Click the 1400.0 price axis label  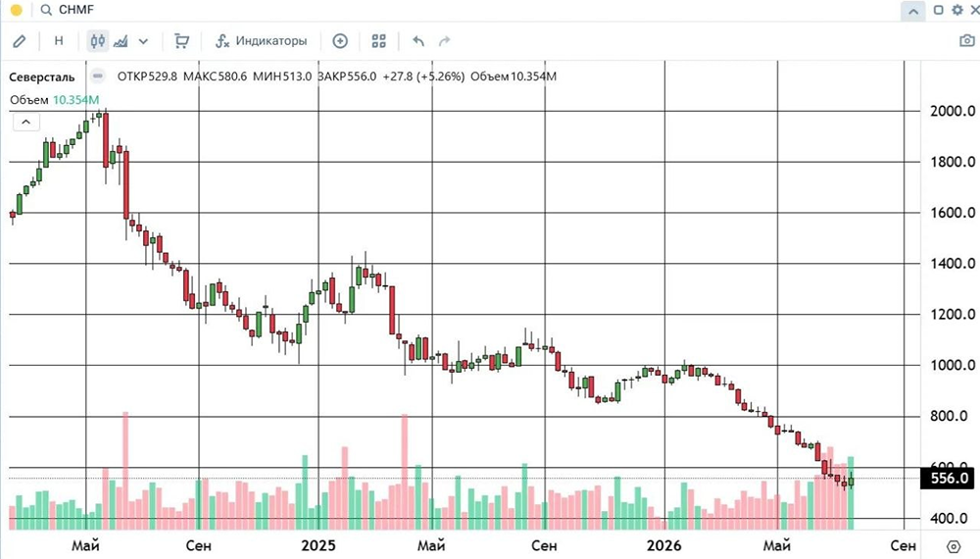[x=953, y=263]
